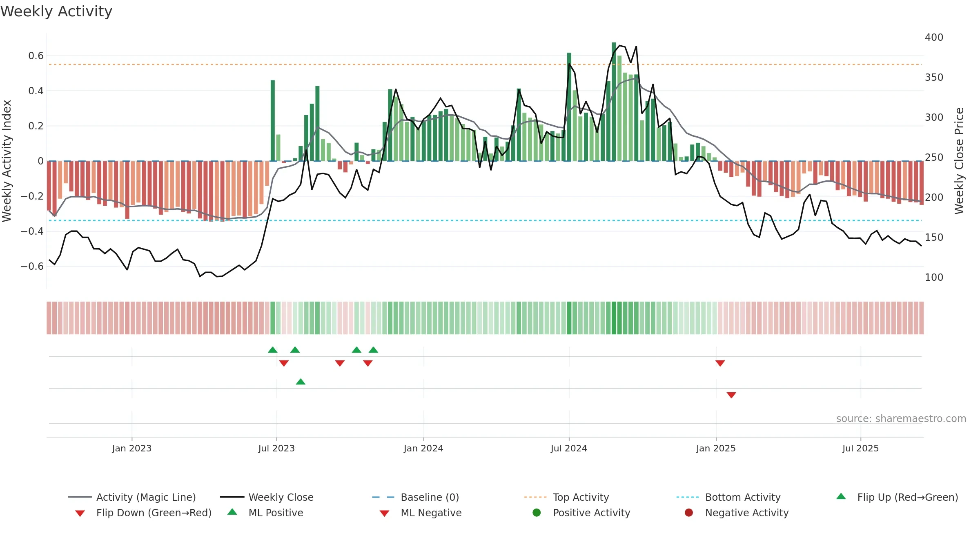Click the Negative Activity red circle icon

[x=689, y=513]
